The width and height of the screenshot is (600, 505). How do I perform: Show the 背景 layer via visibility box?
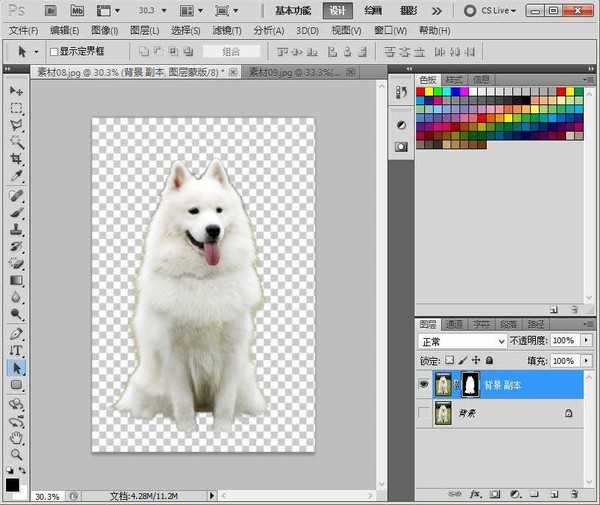pos(424,412)
